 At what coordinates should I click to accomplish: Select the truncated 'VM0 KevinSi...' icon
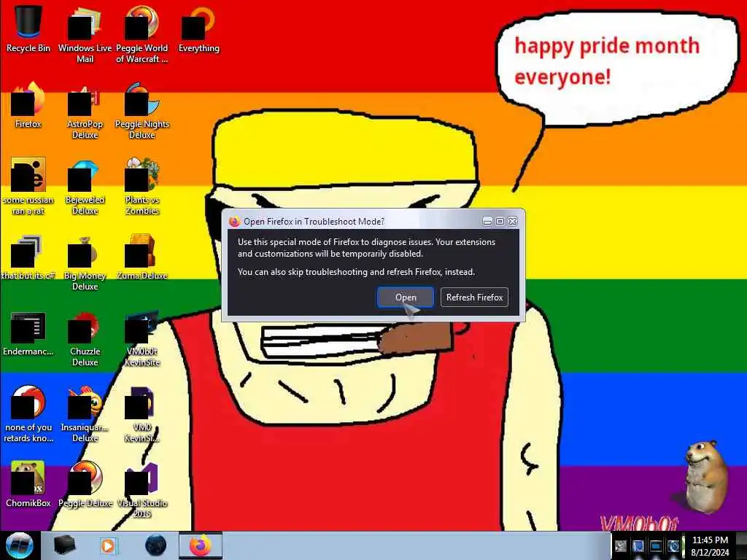[x=142, y=414]
